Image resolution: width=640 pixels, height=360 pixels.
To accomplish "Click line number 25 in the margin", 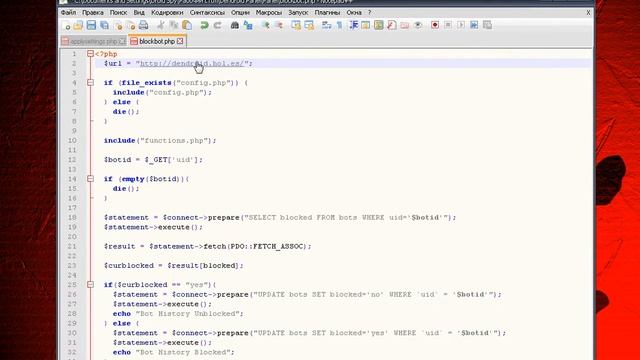I will pyautogui.click(x=72, y=284).
